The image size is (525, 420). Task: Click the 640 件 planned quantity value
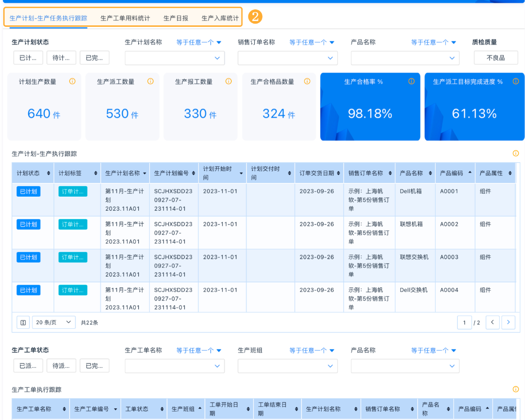[x=44, y=114]
